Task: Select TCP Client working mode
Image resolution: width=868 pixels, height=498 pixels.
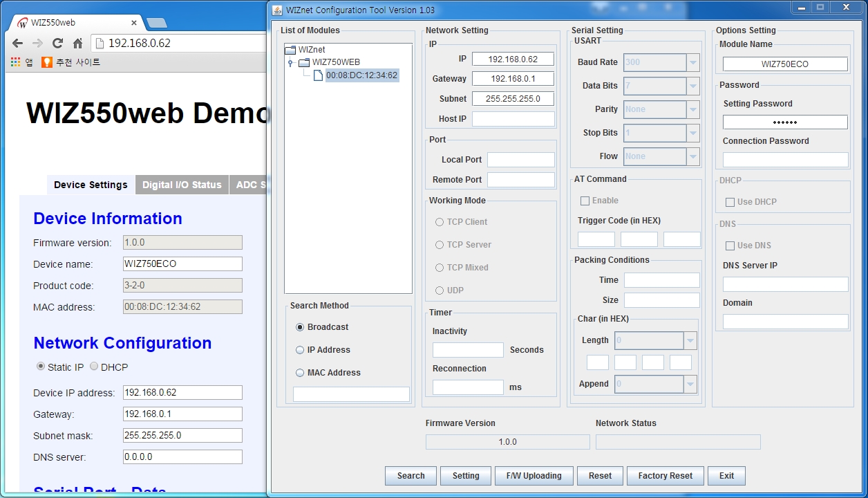Action: coord(440,222)
